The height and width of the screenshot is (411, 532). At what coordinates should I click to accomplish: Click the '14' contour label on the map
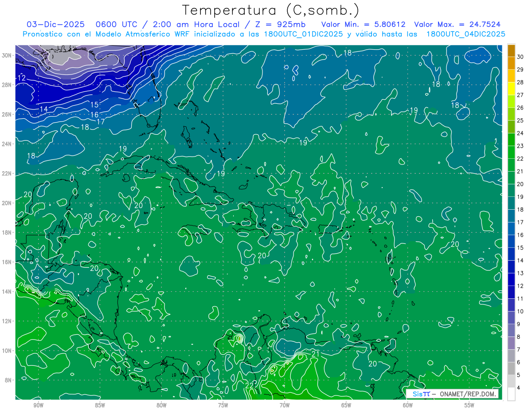[x=43, y=109]
